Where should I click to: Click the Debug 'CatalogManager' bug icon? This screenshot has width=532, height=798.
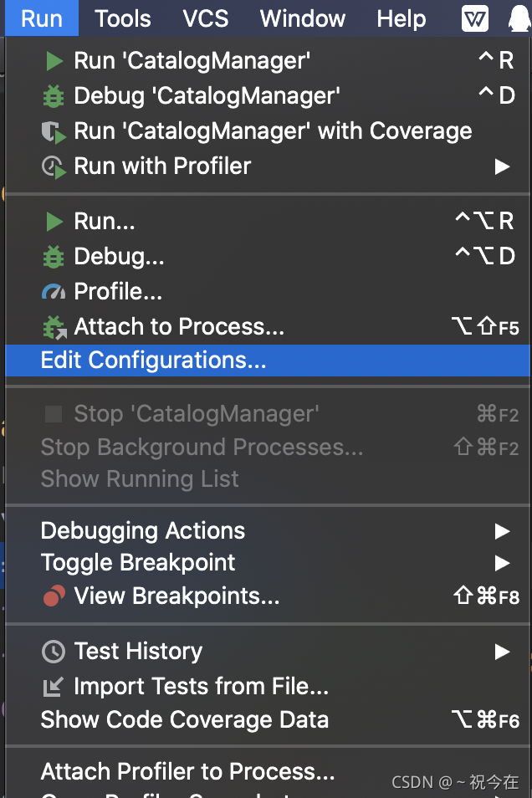(54, 96)
